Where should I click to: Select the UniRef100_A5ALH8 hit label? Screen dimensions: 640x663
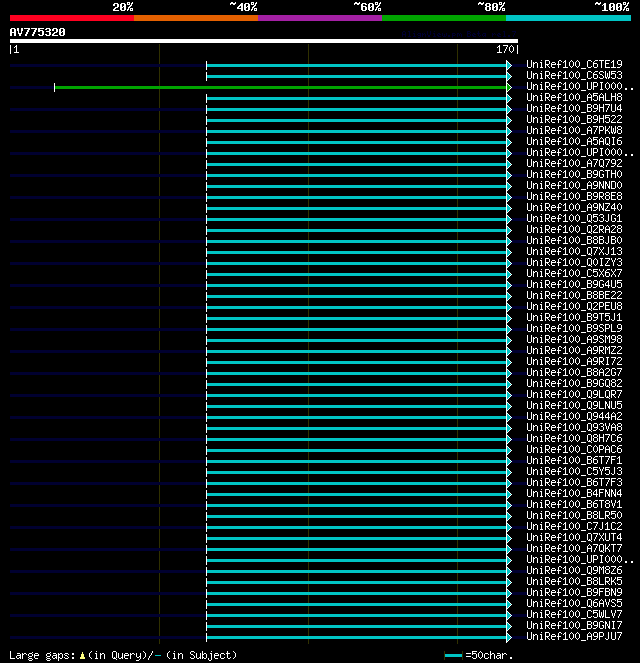click(x=574, y=97)
